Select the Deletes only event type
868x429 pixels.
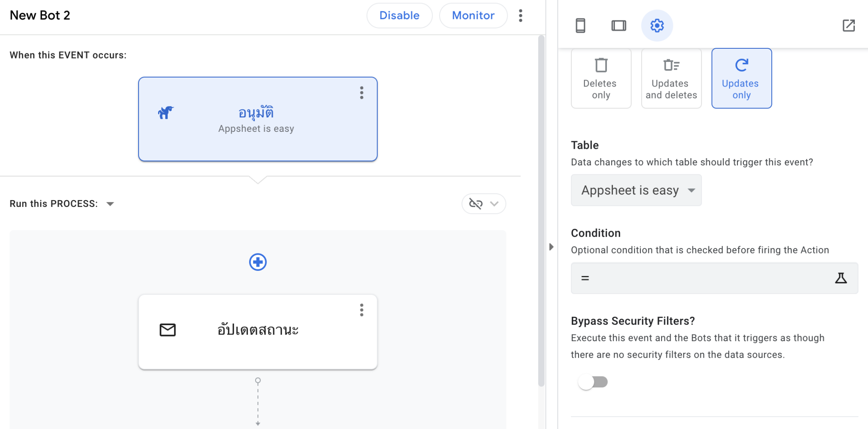tap(601, 78)
